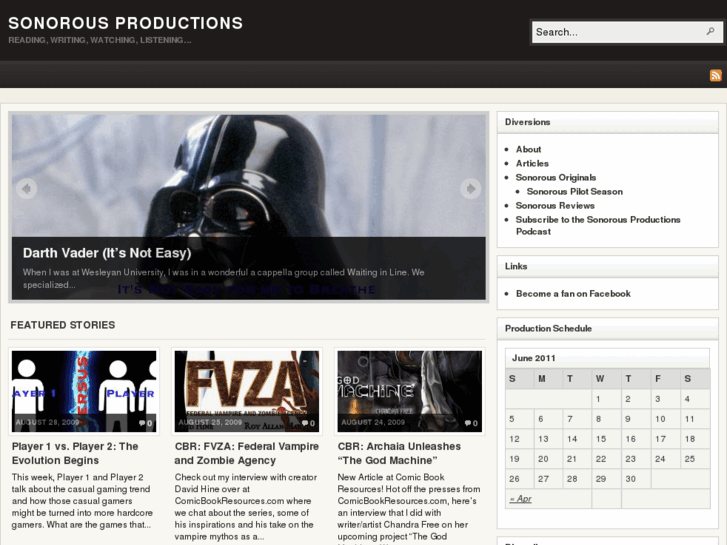This screenshot has height=545, width=727.
Task: Open the Player 1 vs. Player 2 thumbnail
Action: point(84,391)
